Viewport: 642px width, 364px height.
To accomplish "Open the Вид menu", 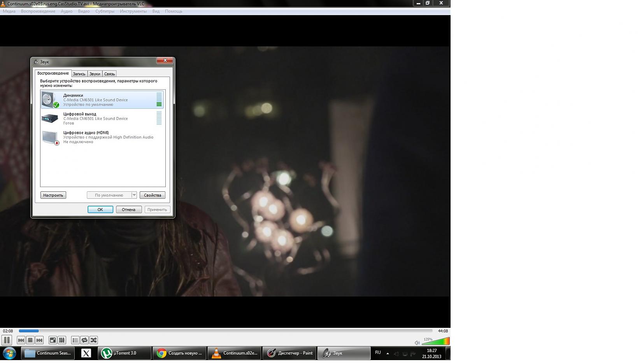I will 156,11.
